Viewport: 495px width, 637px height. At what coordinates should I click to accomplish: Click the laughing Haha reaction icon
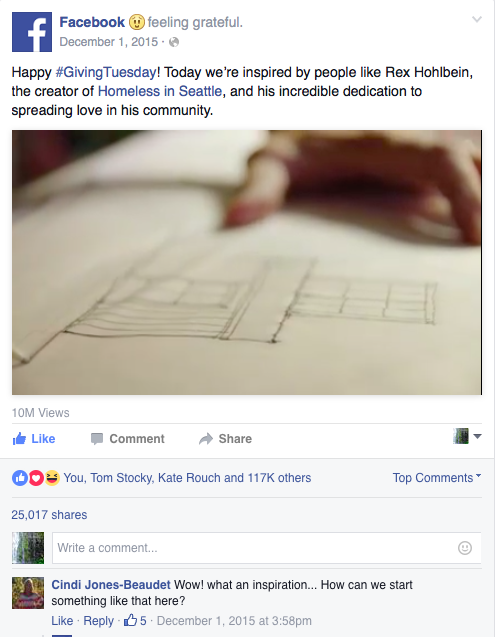pos(52,478)
